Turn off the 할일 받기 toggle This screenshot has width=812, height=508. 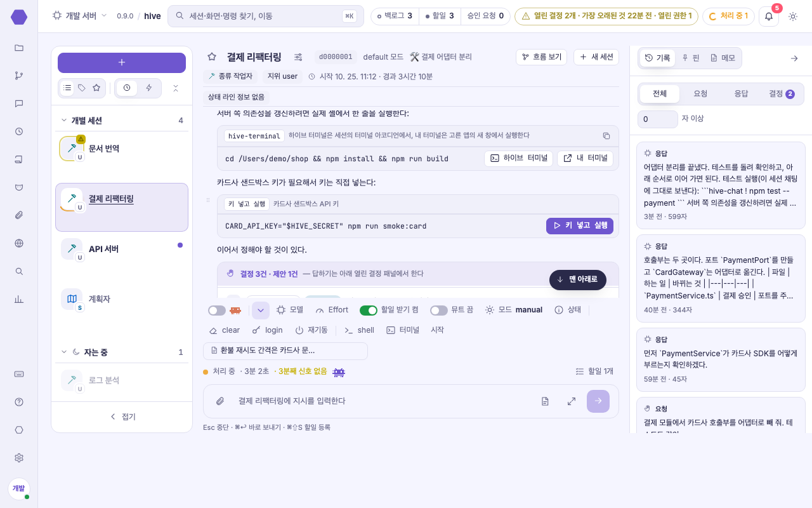tap(369, 311)
